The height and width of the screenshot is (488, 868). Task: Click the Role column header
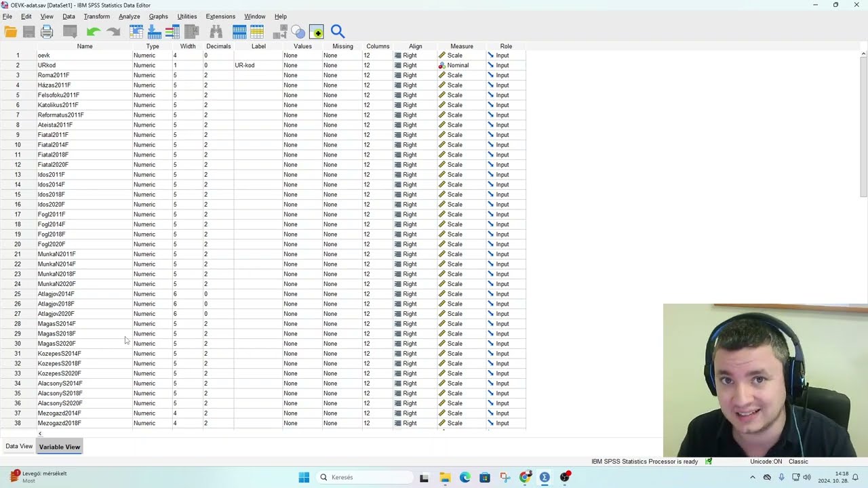(x=506, y=46)
